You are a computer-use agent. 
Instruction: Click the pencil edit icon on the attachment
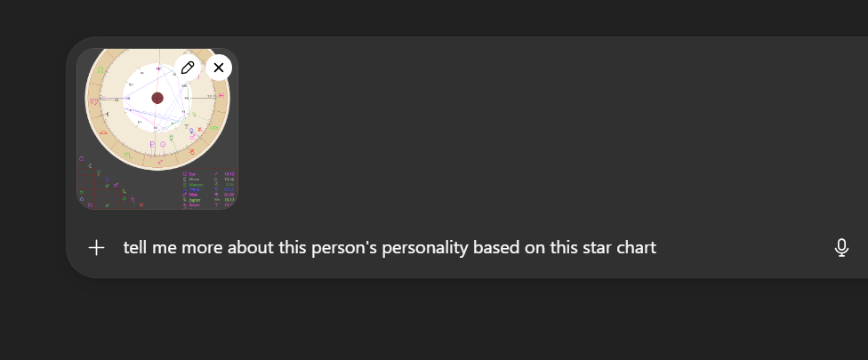(x=187, y=68)
